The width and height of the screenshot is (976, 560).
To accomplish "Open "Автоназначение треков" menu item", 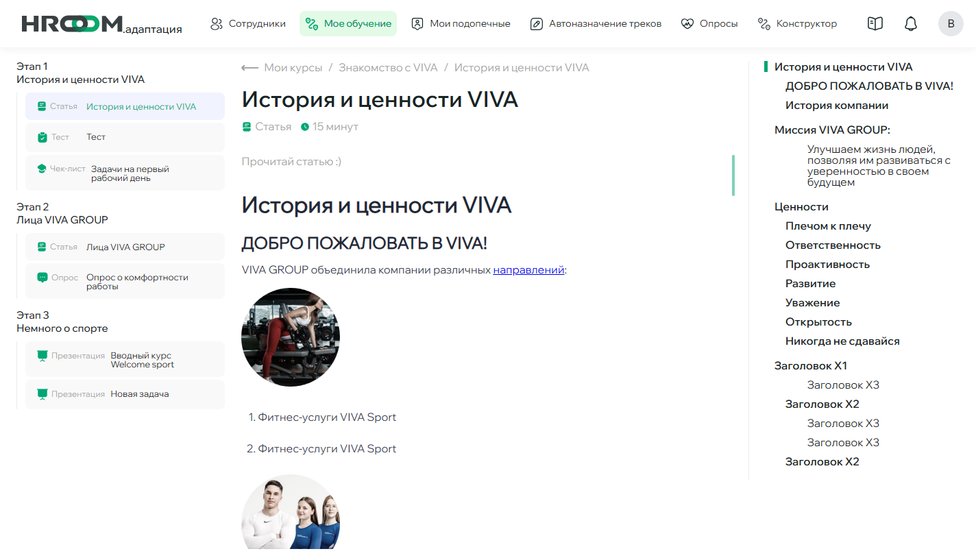I will point(596,24).
